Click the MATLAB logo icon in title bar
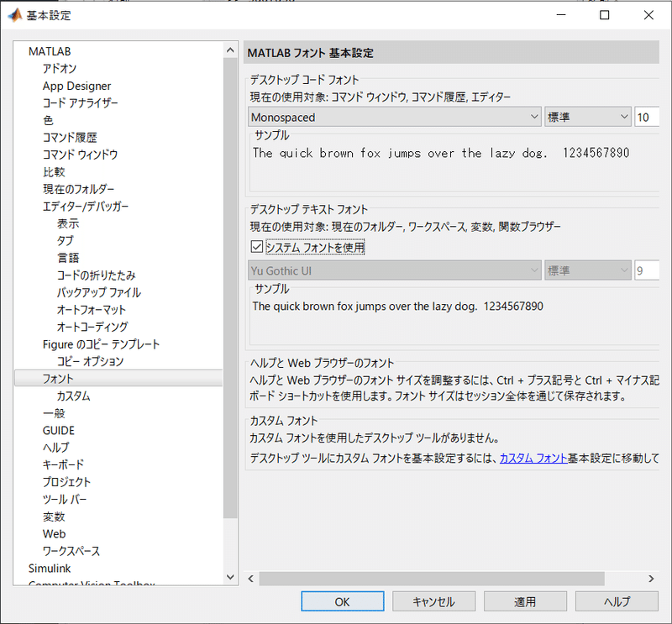Viewport: 672px width, 624px height. tap(15, 15)
